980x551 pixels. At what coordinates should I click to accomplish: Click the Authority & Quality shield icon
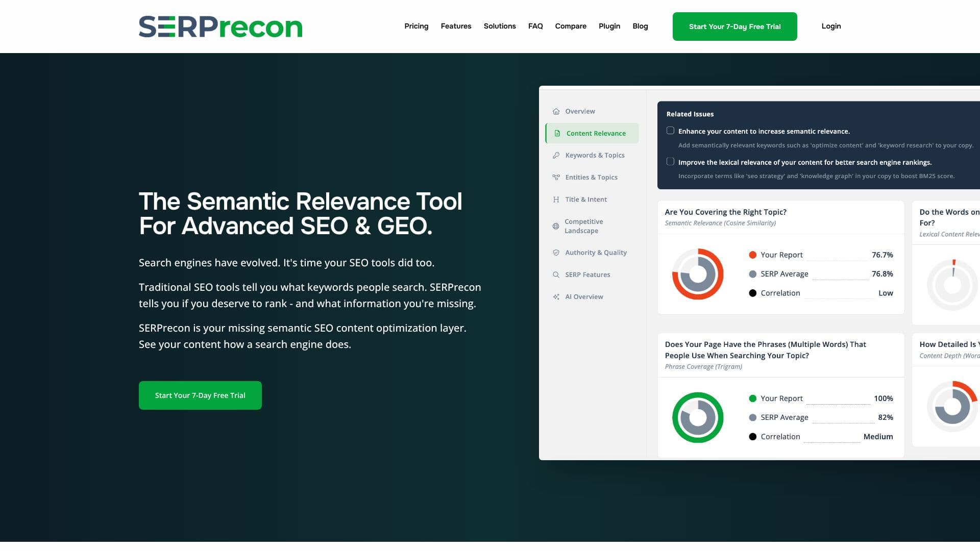tap(556, 253)
